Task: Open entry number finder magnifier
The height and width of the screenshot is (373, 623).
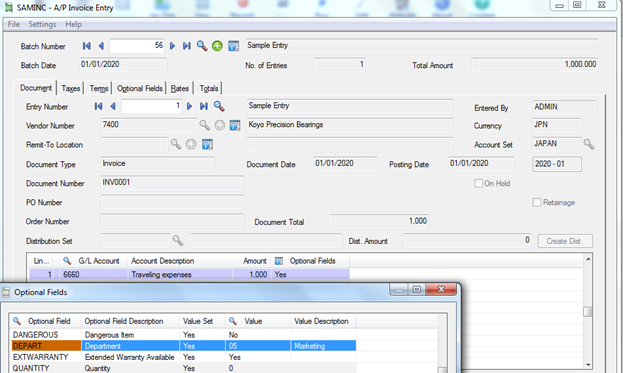Action: coord(219,106)
